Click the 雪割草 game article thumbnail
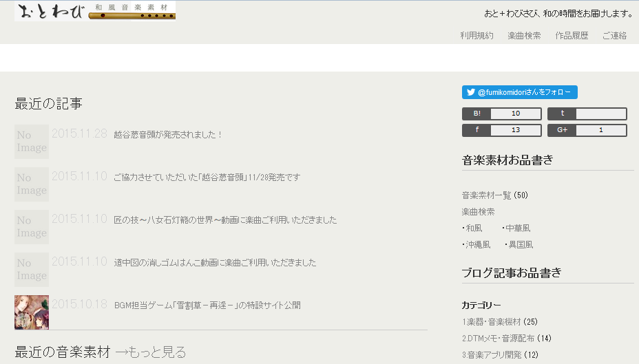This screenshot has height=364, width=639. (32, 312)
